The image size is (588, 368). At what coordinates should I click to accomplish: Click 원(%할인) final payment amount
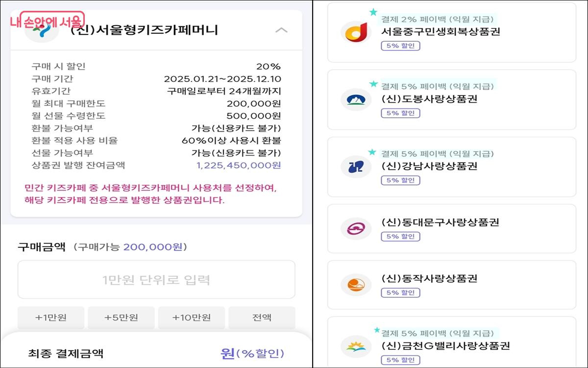[x=252, y=353]
